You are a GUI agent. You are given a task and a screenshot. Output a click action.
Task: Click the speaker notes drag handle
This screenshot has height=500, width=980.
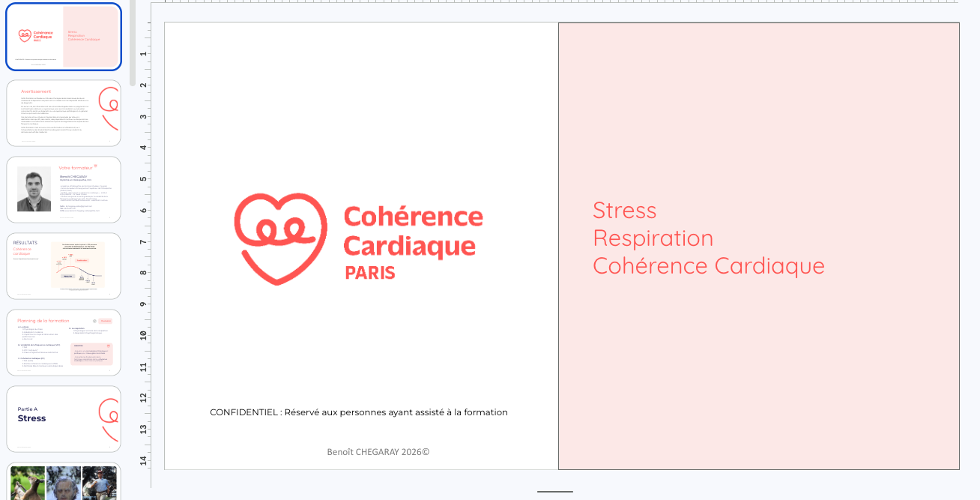click(555, 492)
